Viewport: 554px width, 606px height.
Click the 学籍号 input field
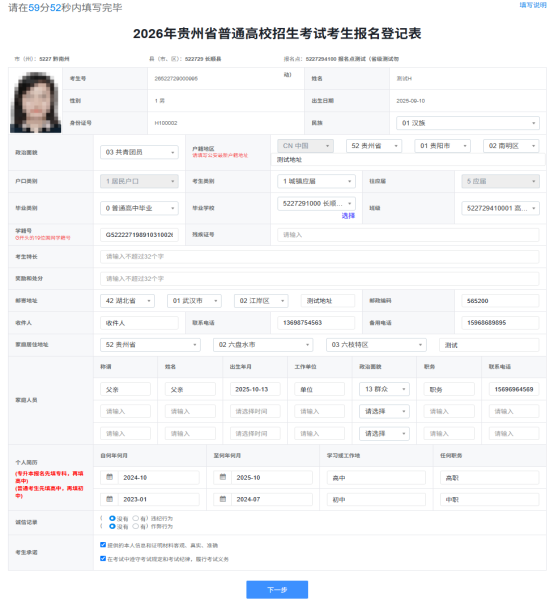139,235
